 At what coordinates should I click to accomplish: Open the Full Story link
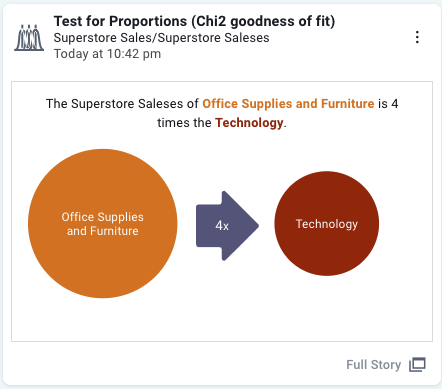point(386,365)
